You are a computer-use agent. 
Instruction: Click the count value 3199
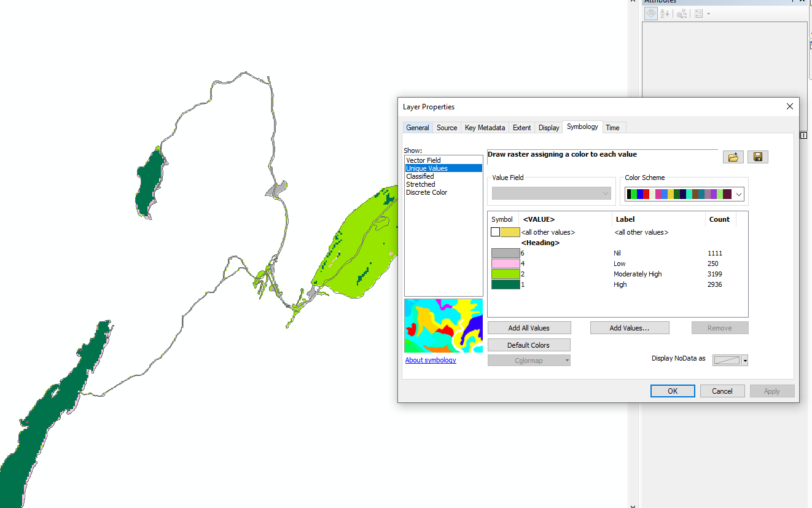coord(715,274)
